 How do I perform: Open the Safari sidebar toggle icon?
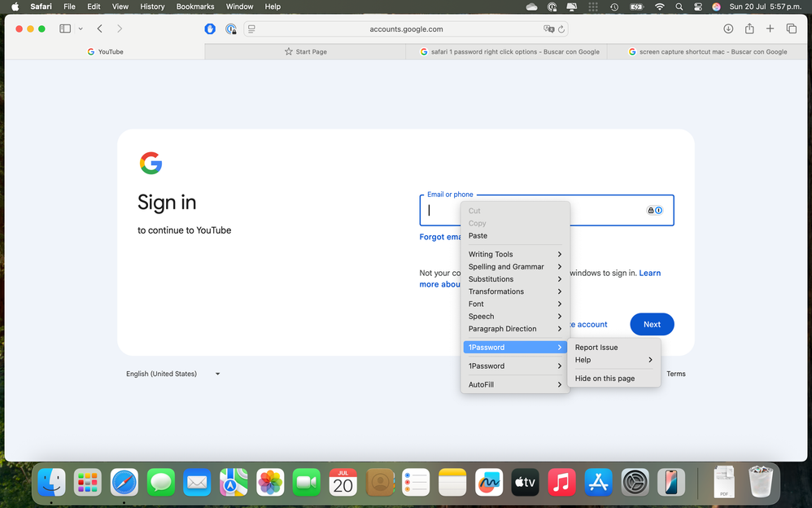(x=65, y=29)
